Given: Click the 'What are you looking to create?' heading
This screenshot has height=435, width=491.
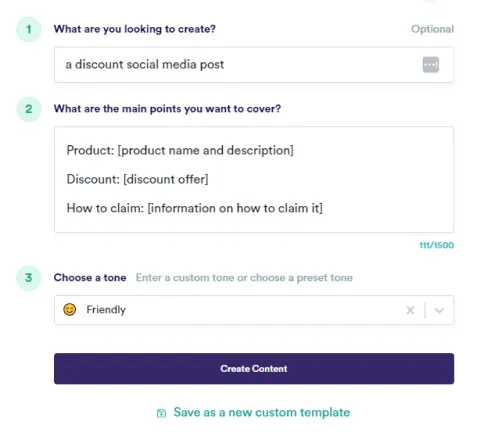Looking at the screenshot, I should [135, 29].
